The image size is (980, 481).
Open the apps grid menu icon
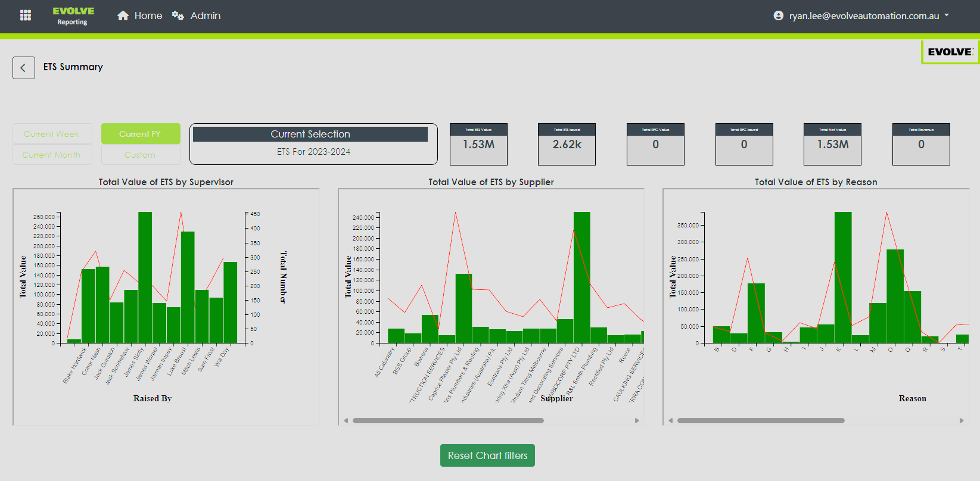tap(26, 15)
